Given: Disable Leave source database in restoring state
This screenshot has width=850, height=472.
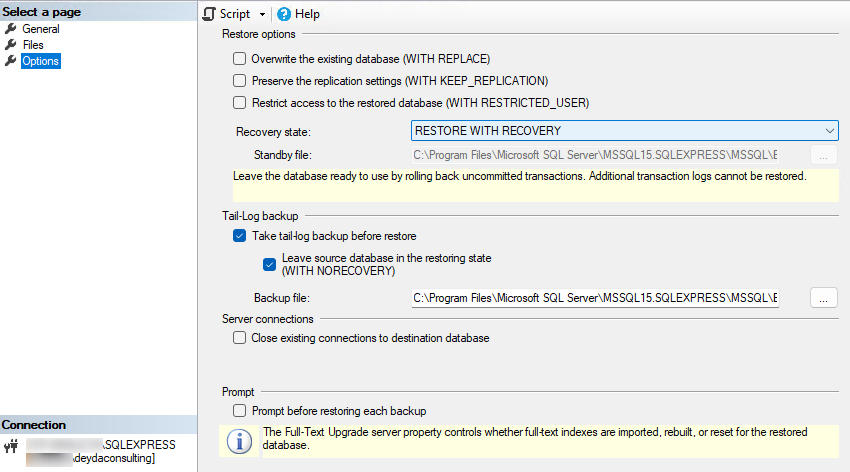Looking at the screenshot, I should pyautogui.click(x=269, y=264).
